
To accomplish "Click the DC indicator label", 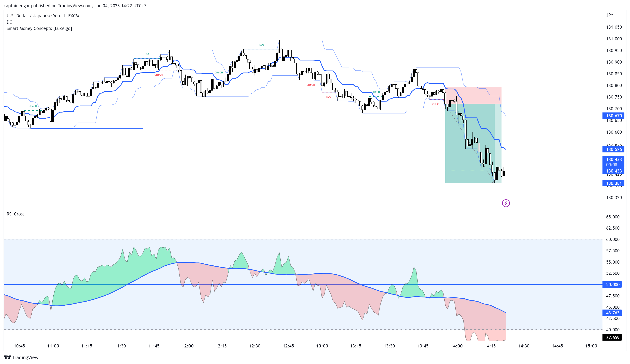I will pos(9,22).
